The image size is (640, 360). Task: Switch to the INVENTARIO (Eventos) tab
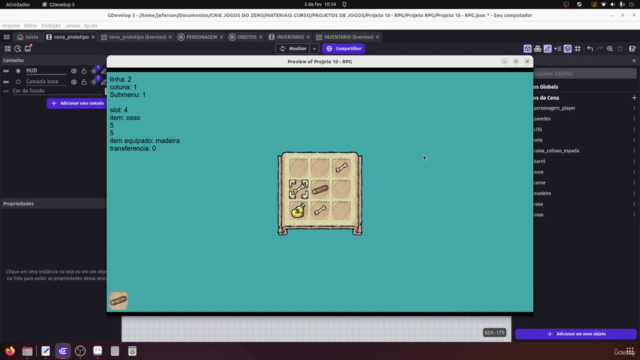(348, 37)
